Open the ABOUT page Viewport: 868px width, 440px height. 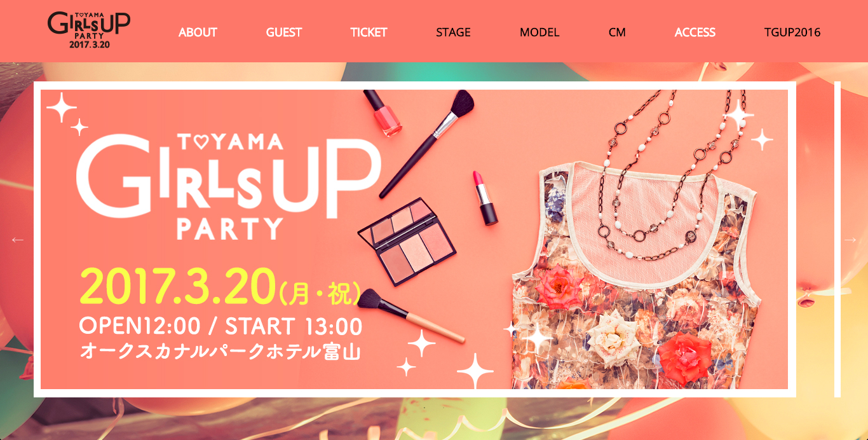click(198, 32)
